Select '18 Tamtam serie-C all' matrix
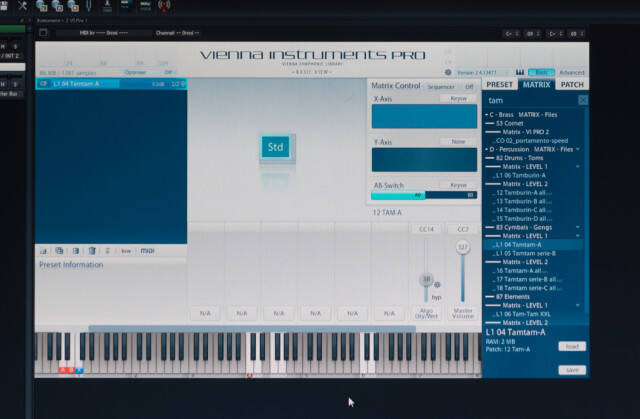 coord(529,288)
